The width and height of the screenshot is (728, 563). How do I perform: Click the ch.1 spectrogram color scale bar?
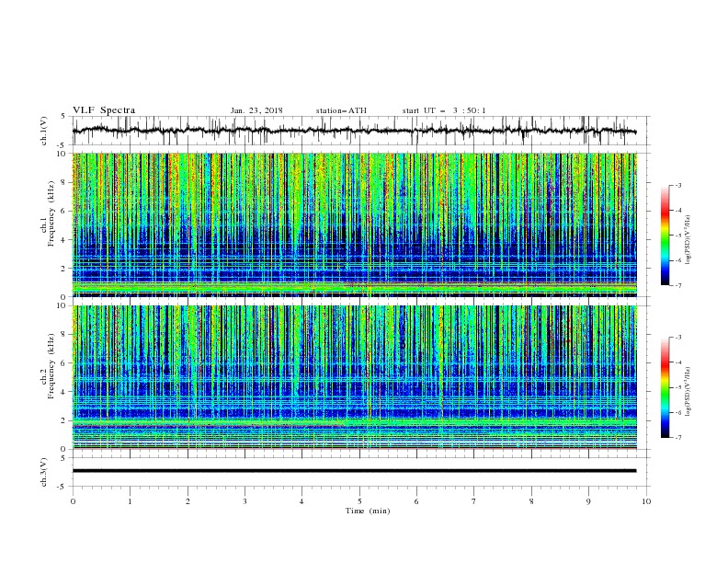[665, 236]
